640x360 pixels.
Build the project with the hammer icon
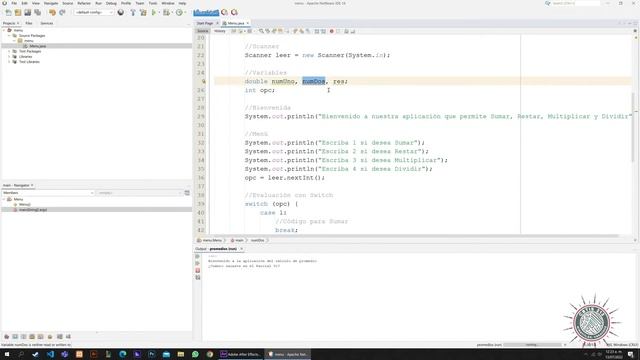click(133, 13)
